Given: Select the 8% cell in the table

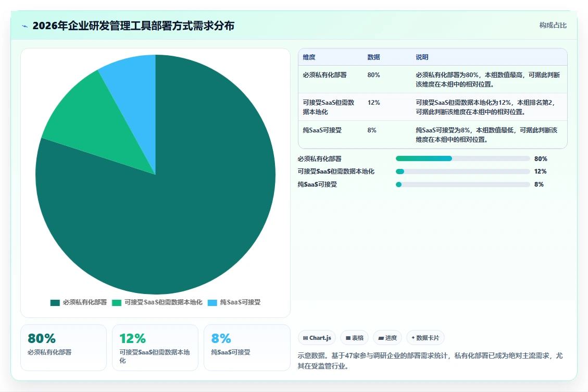Looking at the screenshot, I should pyautogui.click(x=372, y=130).
